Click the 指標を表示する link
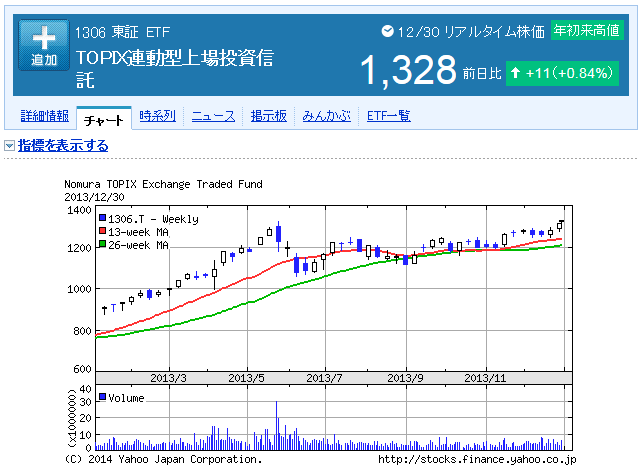Screen dimensions: 642x468 tap(63, 145)
